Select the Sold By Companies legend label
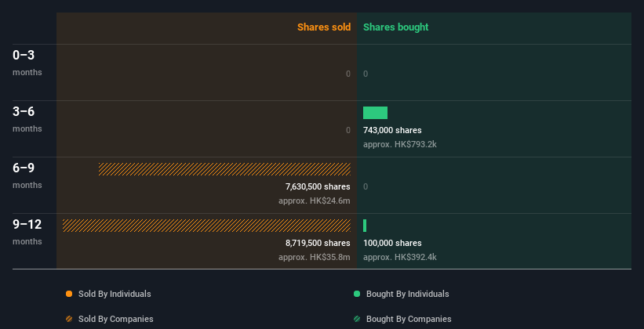Image resolution: width=644 pixels, height=329 pixels. point(116,319)
